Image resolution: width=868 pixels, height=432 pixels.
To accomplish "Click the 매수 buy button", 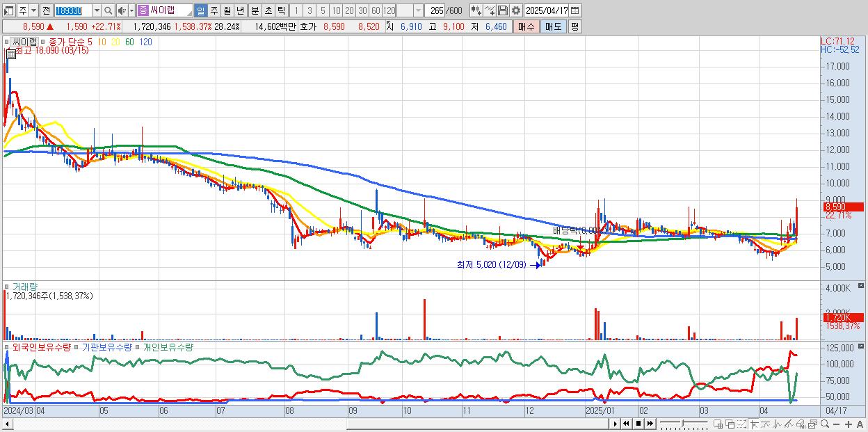I will [x=527, y=26].
